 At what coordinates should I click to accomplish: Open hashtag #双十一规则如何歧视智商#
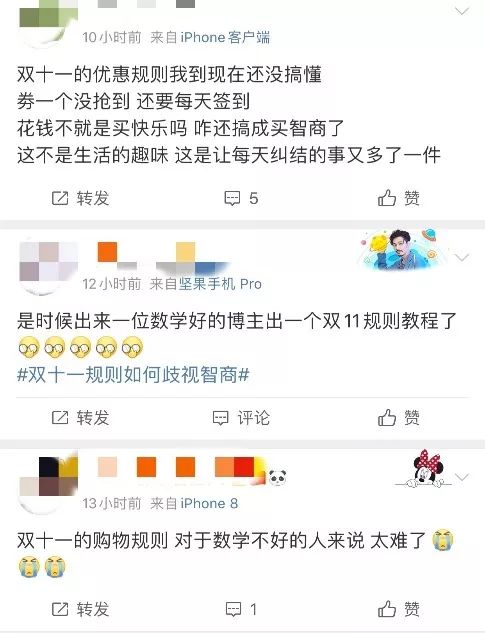click(x=133, y=375)
